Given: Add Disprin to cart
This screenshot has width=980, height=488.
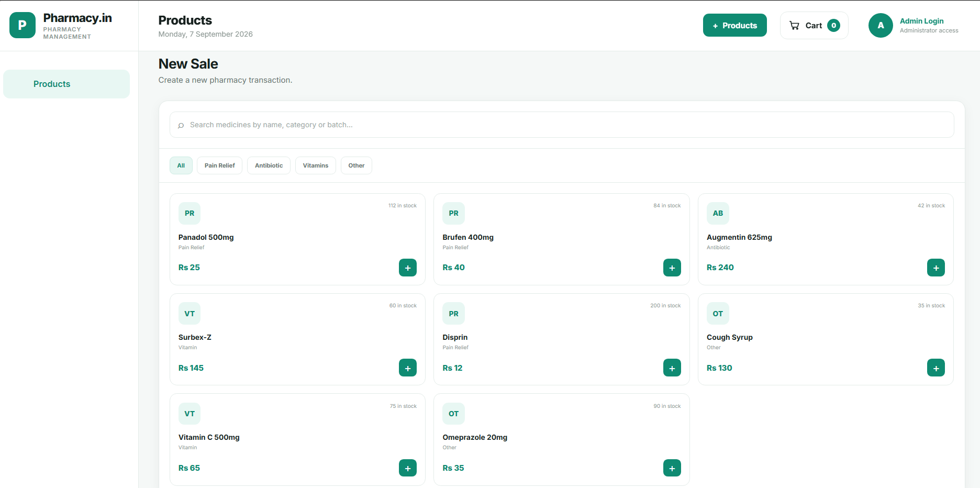Looking at the screenshot, I should point(672,368).
